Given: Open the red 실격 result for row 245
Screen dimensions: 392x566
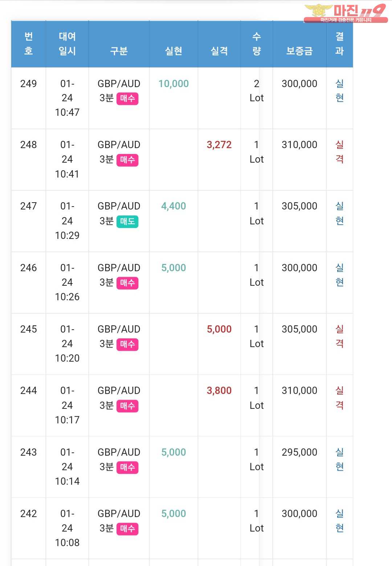Looking at the screenshot, I should pos(339,337).
